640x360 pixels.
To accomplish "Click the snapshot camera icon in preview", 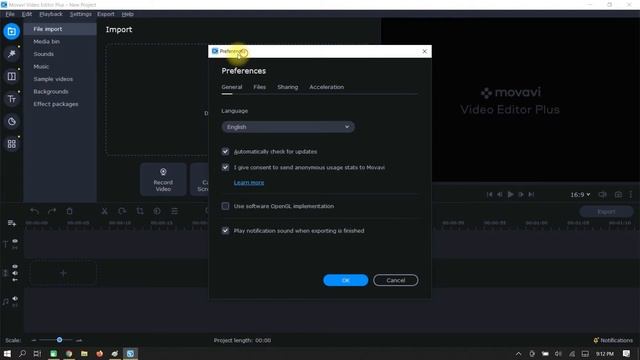I will (618, 195).
